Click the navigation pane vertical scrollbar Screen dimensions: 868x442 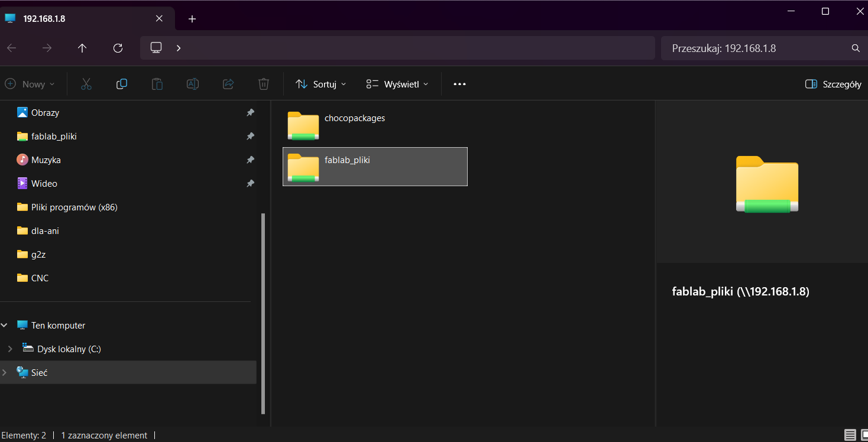point(263,313)
